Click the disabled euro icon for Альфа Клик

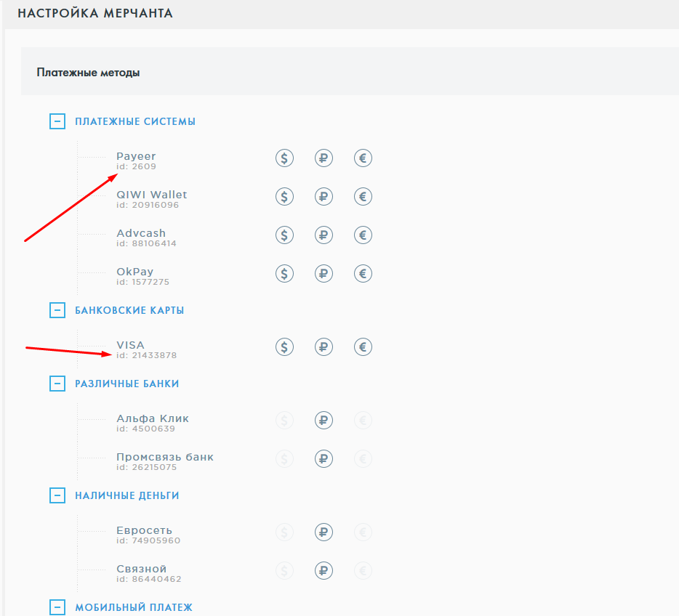tap(363, 420)
